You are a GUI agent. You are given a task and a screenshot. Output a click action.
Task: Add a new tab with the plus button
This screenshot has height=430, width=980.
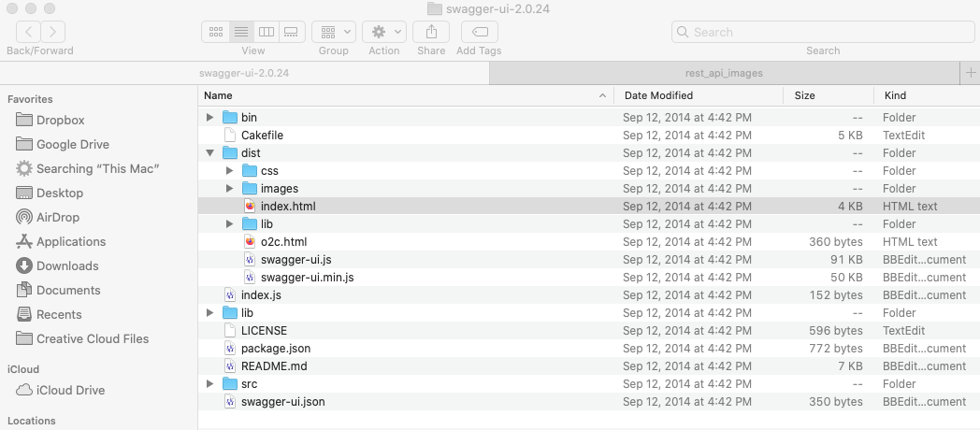click(x=970, y=73)
